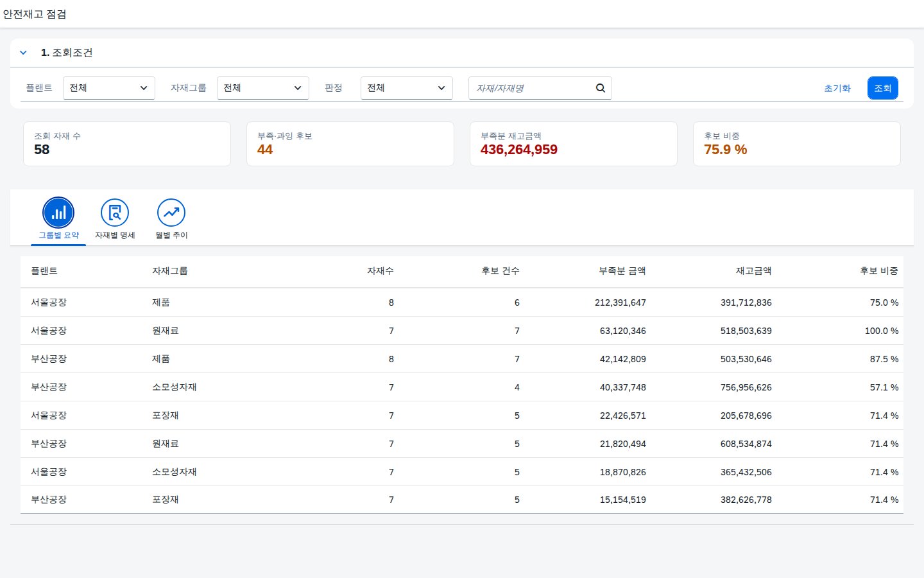Click the 42,142,809 cell
The width and height of the screenshot is (924, 578).
click(623, 359)
